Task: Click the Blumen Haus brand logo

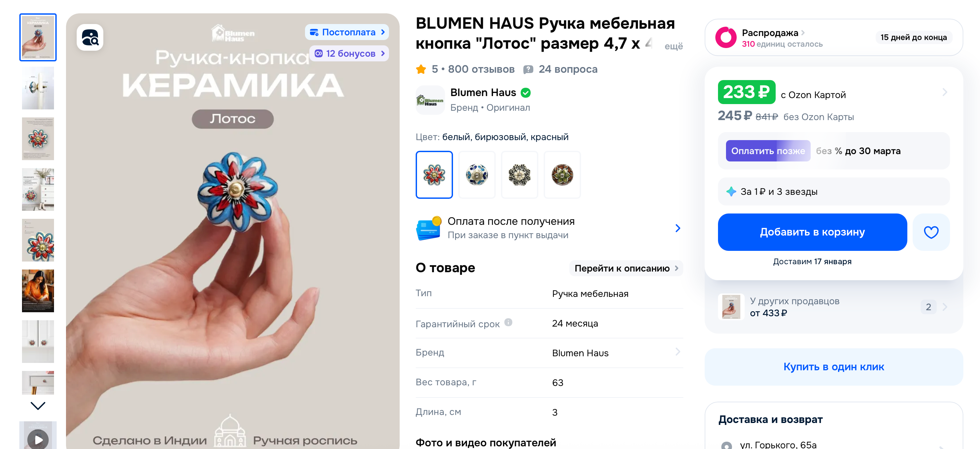Action: point(430,100)
